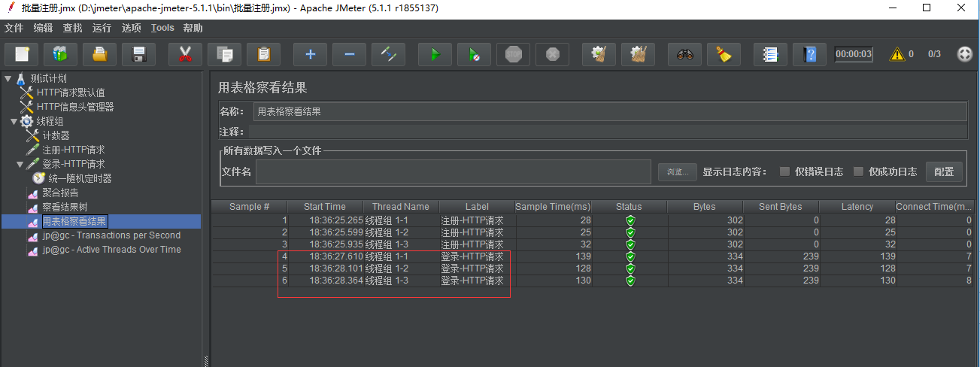Sort by Latency column header
Image resolution: width=980 pixels, height=367 pixels.
tap(857, 207)
